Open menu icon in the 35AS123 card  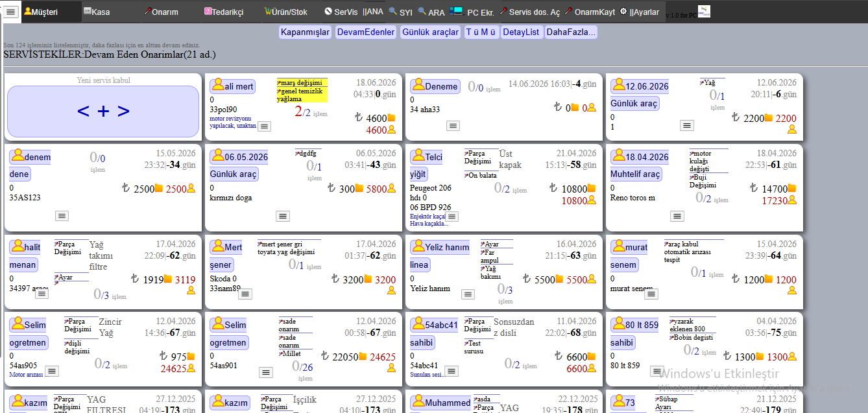62,215
